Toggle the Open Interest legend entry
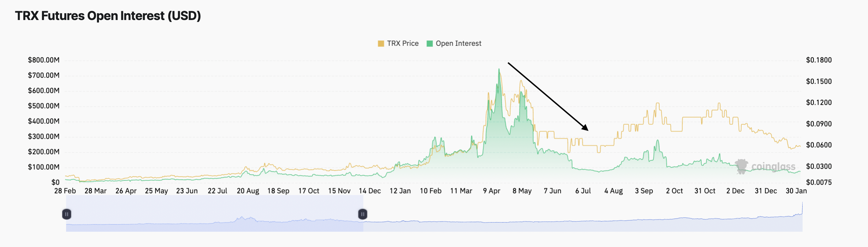868x247 pixels. (x=454, y=43)
